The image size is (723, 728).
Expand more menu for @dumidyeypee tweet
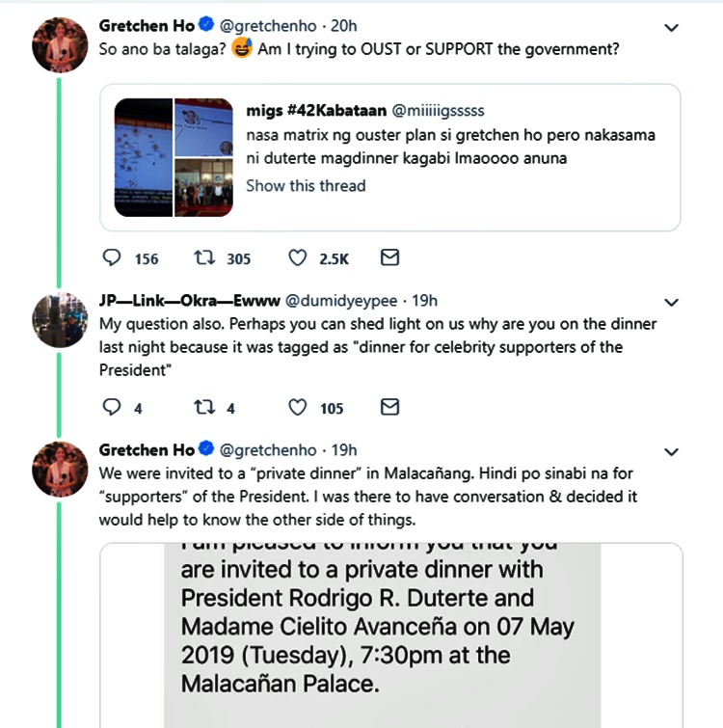(672, 303)
